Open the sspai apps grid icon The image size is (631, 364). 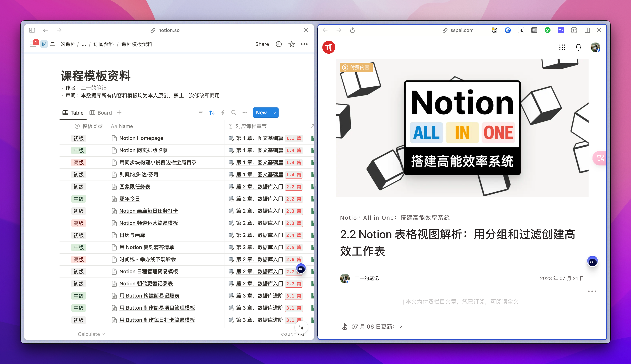click(x=562, y=47)
